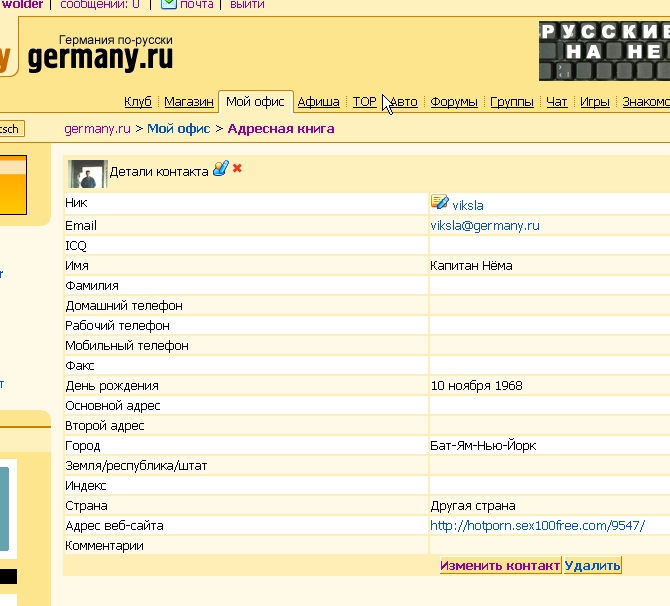Open the Афиша menu item
Screen dimensions: 670x606
tap(319, 102)
